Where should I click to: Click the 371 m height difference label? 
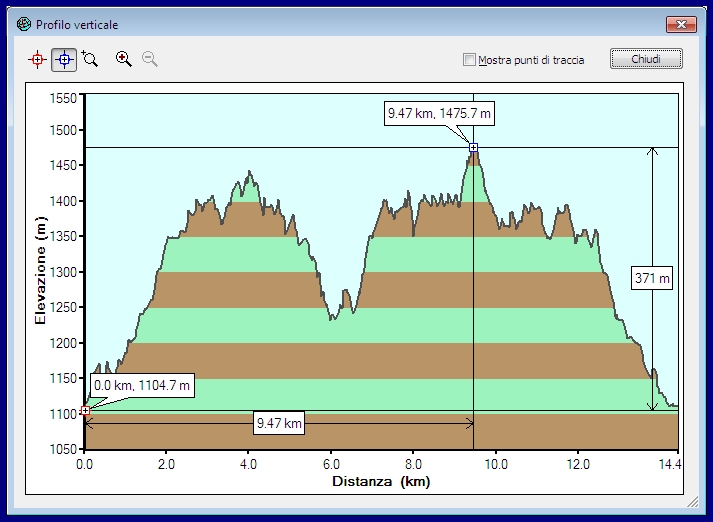tap(652, 278)
